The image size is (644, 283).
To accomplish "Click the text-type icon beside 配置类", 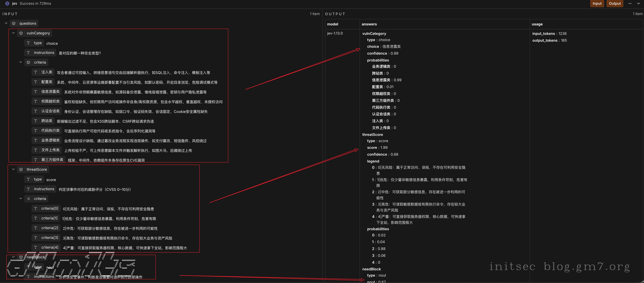I will (35, 82).
